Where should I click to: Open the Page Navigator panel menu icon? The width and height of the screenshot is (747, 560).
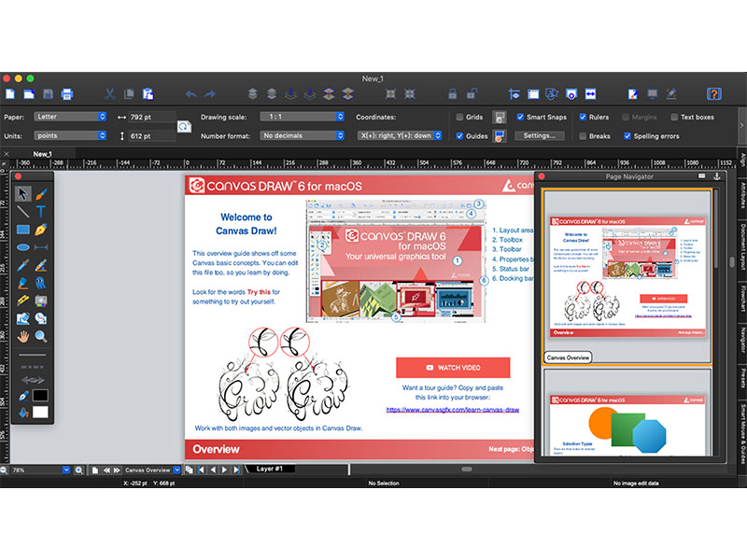702,176
